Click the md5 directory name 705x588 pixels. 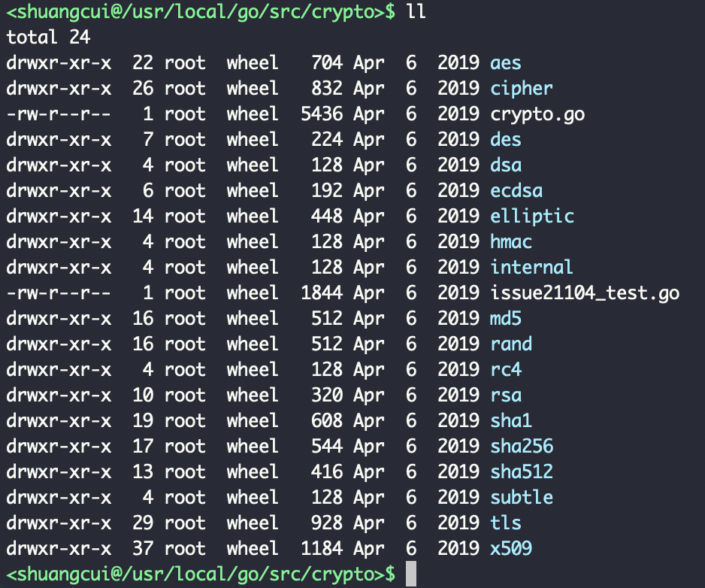[x=505, y=319]
